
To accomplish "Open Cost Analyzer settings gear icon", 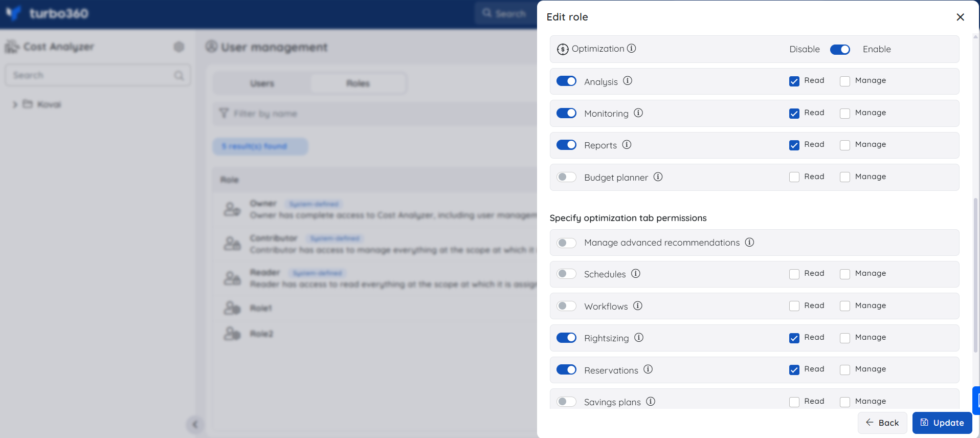I will (x=179, y=47).
